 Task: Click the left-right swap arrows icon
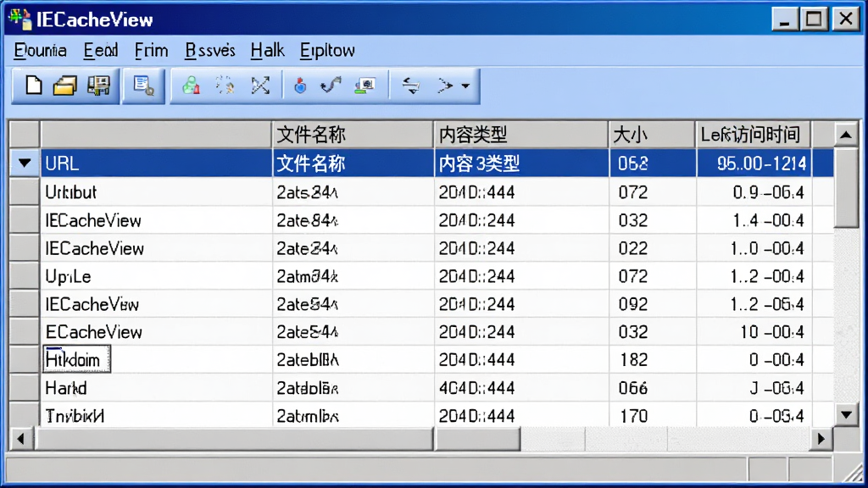click(411, 86)
